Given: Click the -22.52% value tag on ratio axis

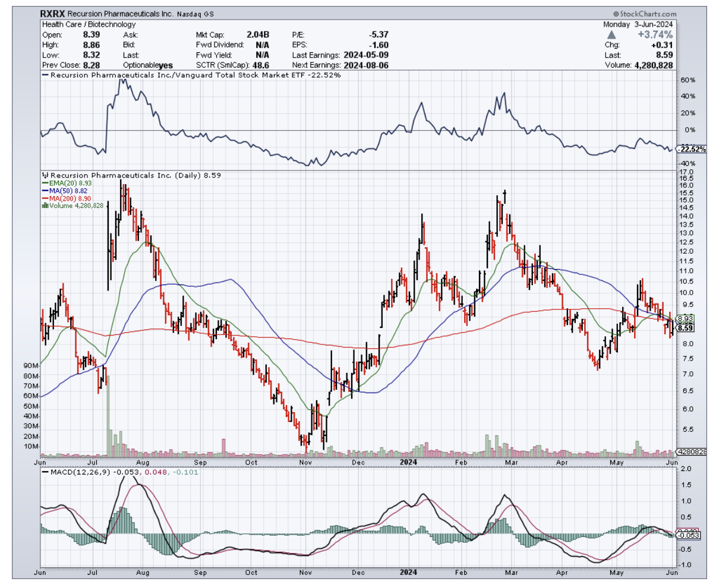Looking at the screenshot, I should point(692,149).
